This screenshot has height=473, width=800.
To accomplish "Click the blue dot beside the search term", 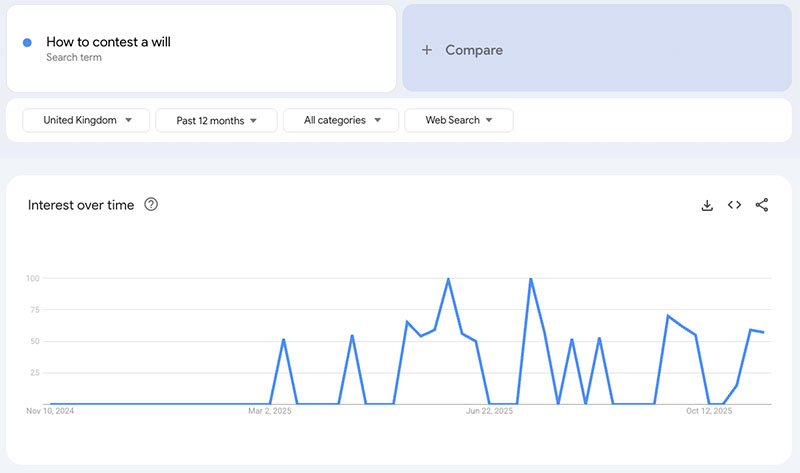I will click(27, 42).
